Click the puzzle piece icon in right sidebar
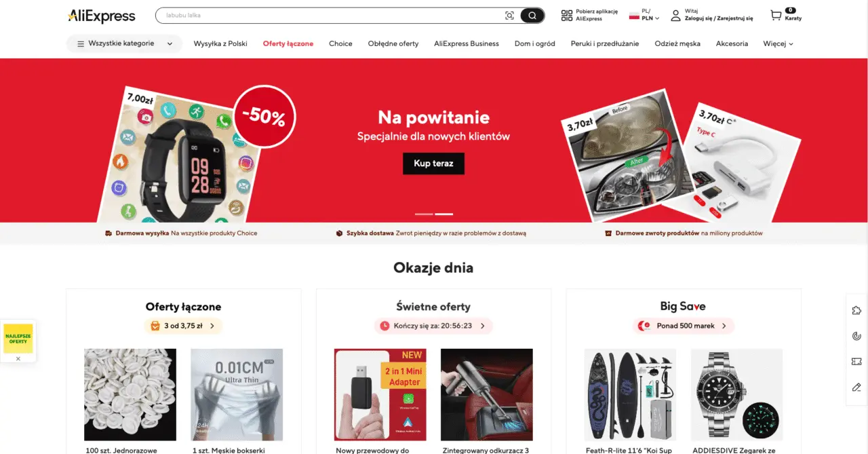Screen dimensions: 868x454 856,310
